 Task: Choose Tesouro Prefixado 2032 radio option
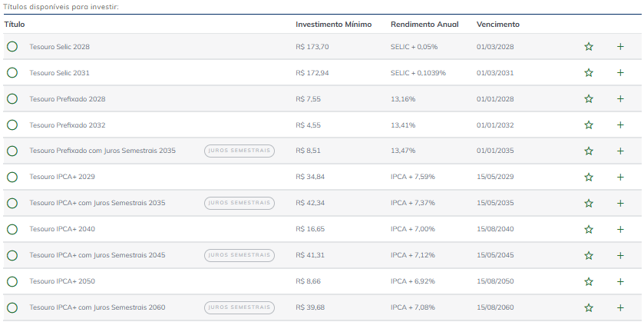click(12, 124)
